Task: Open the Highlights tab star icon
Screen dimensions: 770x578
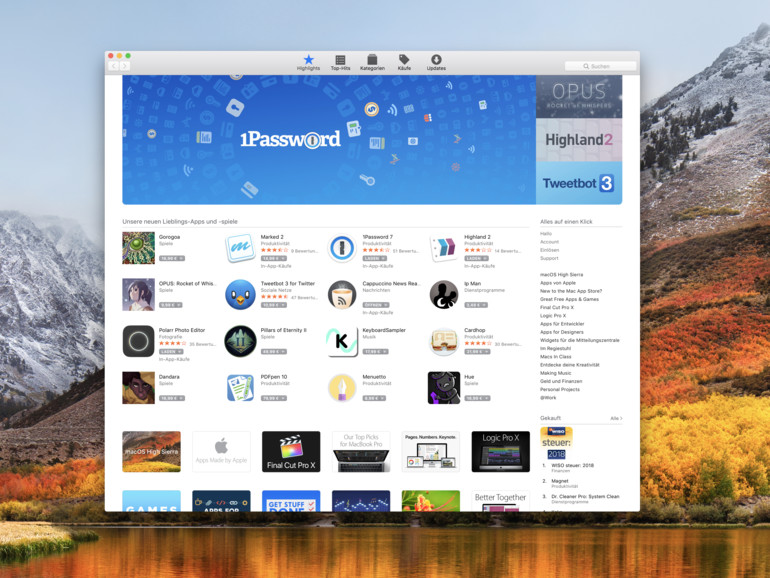Action: [x=308, y=59]
